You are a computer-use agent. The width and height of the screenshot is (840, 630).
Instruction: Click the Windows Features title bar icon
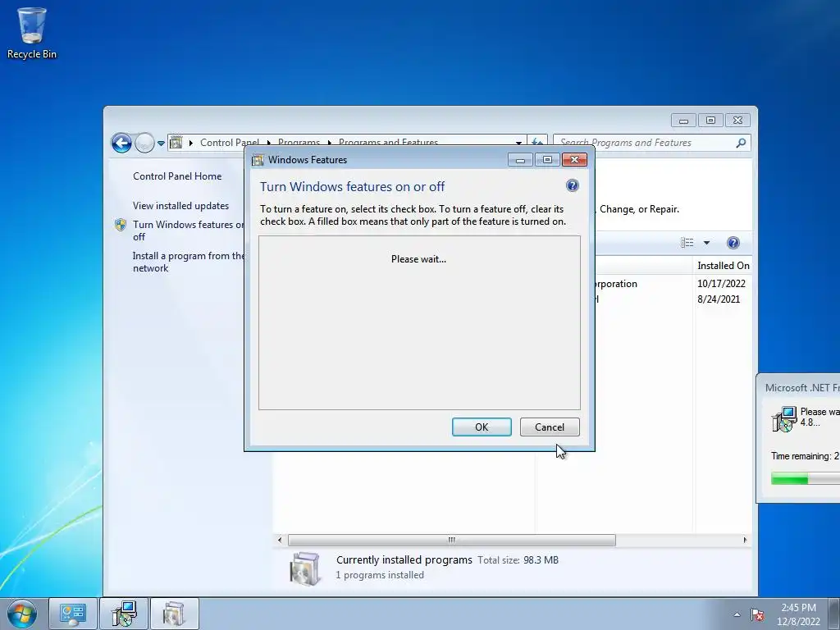click(x=258, y=160)
